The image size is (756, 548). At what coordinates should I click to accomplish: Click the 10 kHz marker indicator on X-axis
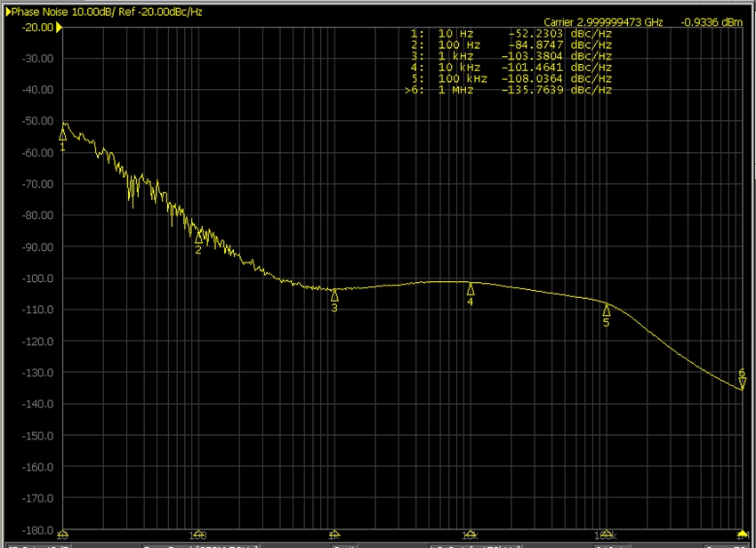tap(470, 535)
